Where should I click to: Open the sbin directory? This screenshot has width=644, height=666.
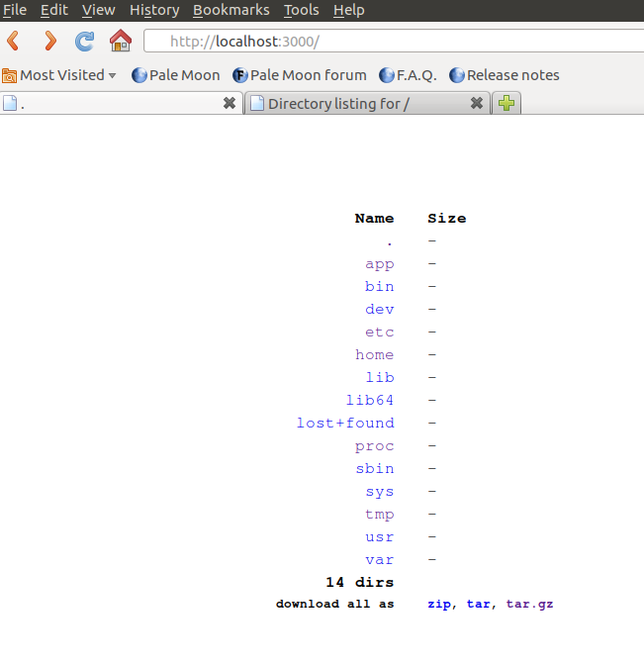[x=375, y=468]
